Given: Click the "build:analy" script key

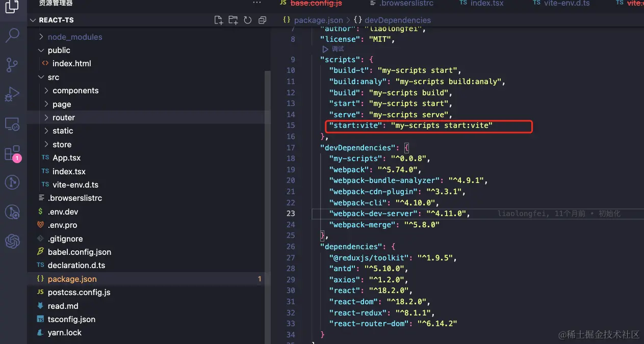Looking at the screenshot, I should tap(358, 82).
